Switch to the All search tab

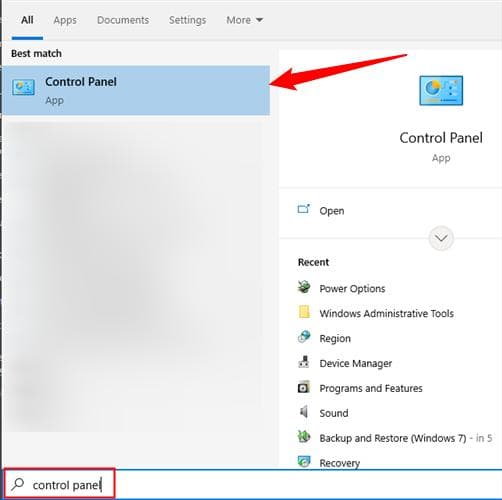point(27,20)
